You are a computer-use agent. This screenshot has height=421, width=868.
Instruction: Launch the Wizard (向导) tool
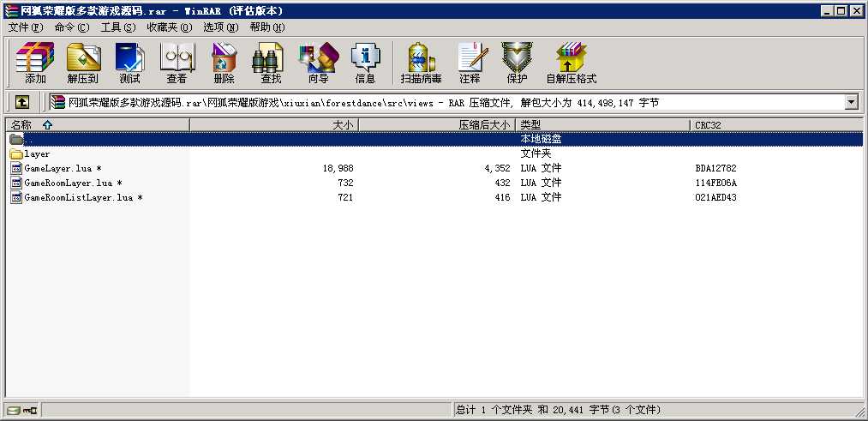point(318,63)
